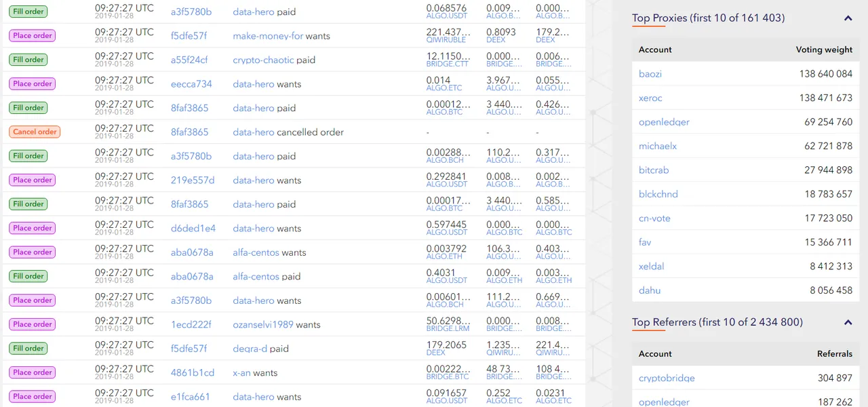The image size is (868, 407).
Task: Open alfa-centos in the paid row
Action: click(256, 277)
